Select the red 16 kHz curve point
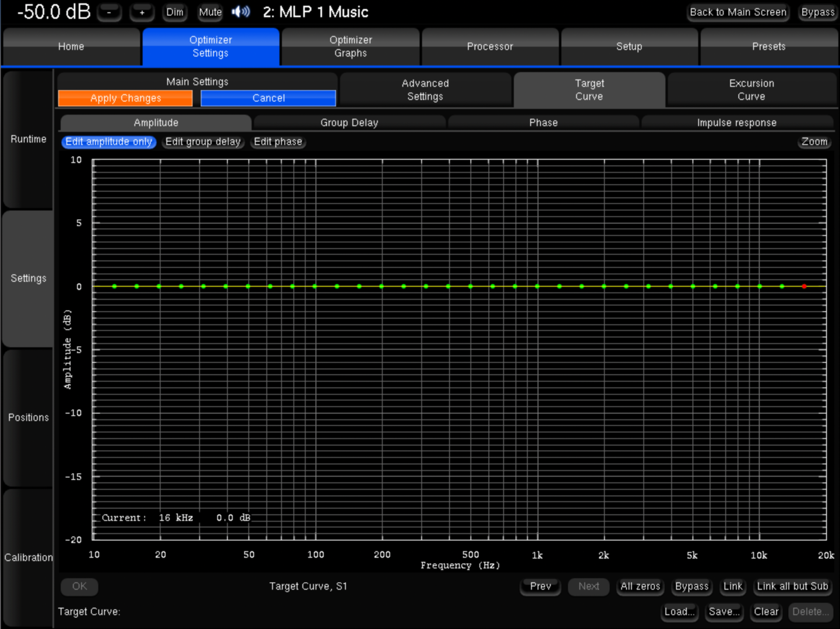840x629 pixels. [x=804, y=286]
